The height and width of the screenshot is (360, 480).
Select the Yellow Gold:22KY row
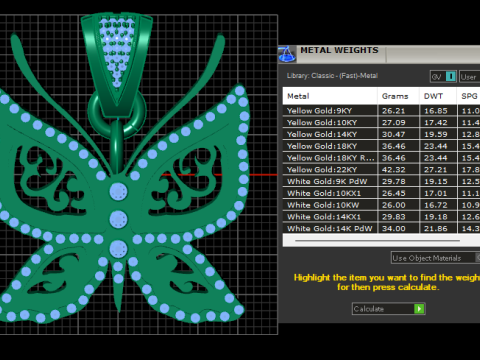click(x=381, y=170)
